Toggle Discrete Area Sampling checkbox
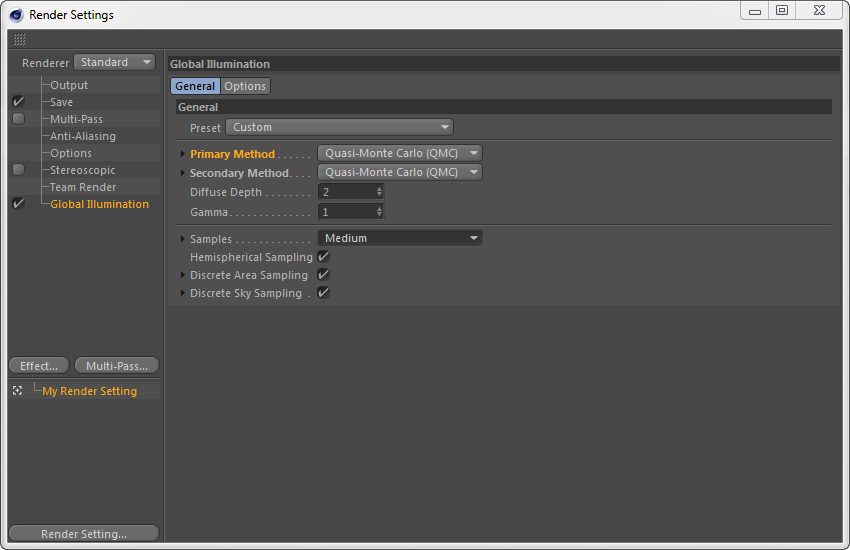 323,275
